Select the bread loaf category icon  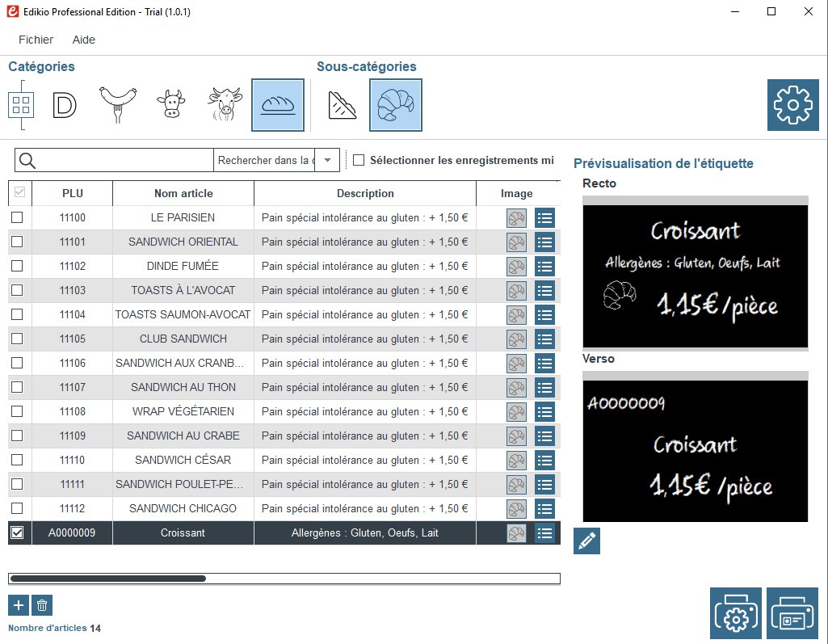(x=277, y=105)
